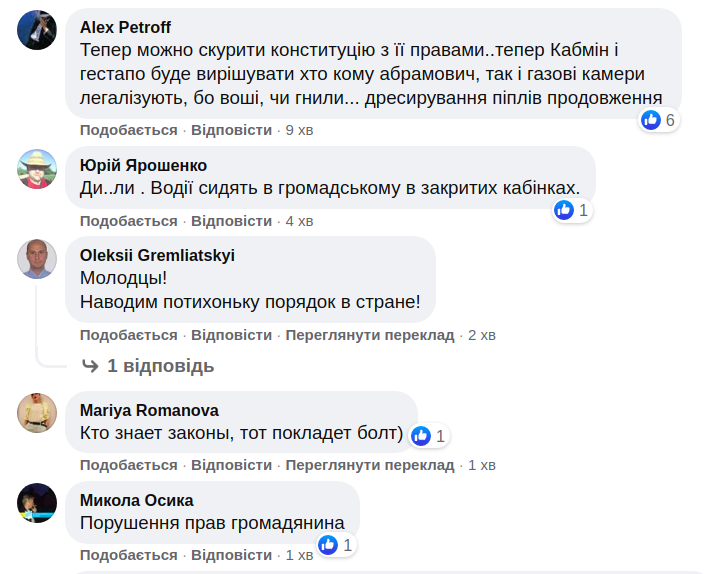Click the like reaction icon on Юрій Ярошенко's comment
The width and height of the screenshot is (722, 574).
(x=564, y=210)
